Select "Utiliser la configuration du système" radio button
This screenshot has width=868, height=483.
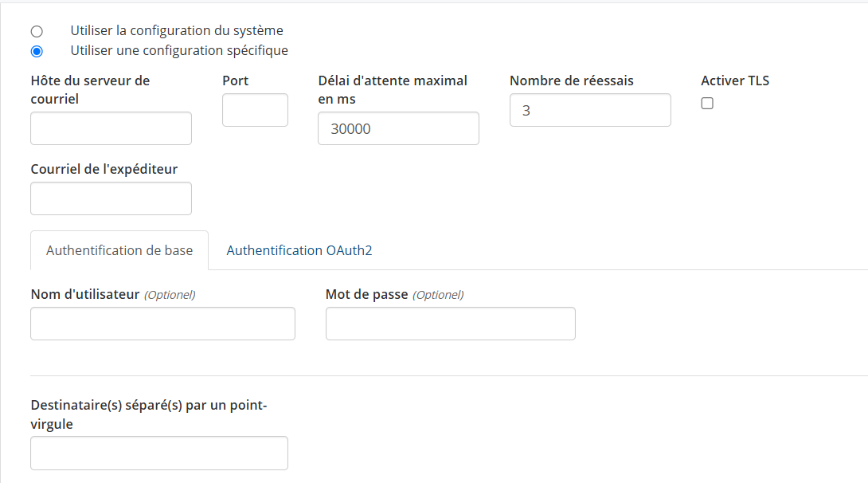click(37, 30)
